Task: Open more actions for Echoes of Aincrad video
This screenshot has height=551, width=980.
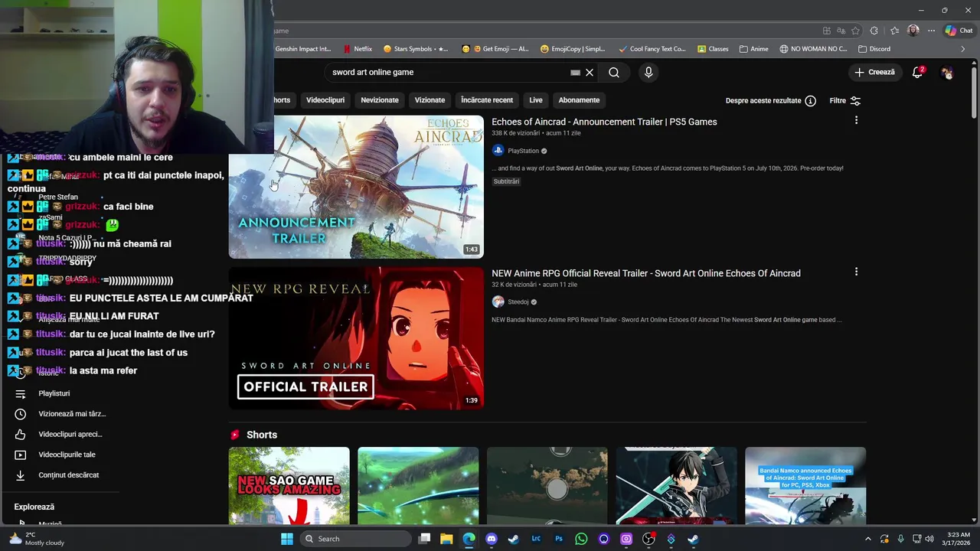Action: [856, 120]
